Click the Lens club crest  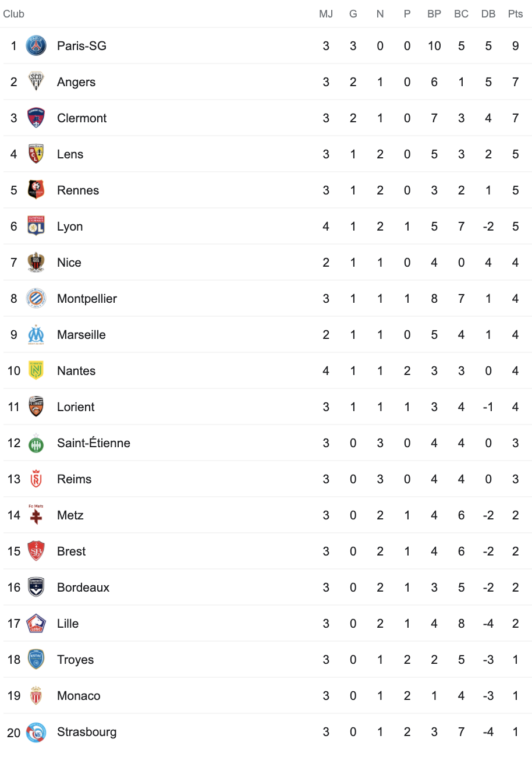pyautogui.click(x=36, y=154)
